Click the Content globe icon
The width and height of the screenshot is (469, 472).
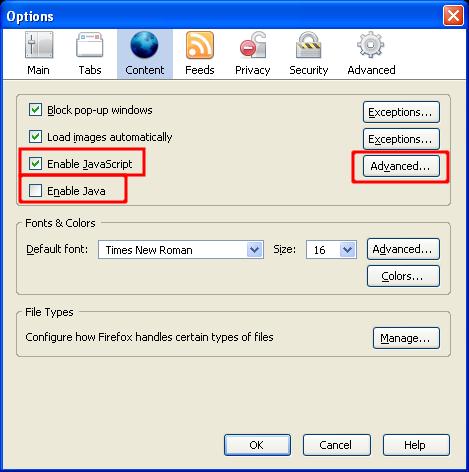pyautogui.click(x=144, y=45)
